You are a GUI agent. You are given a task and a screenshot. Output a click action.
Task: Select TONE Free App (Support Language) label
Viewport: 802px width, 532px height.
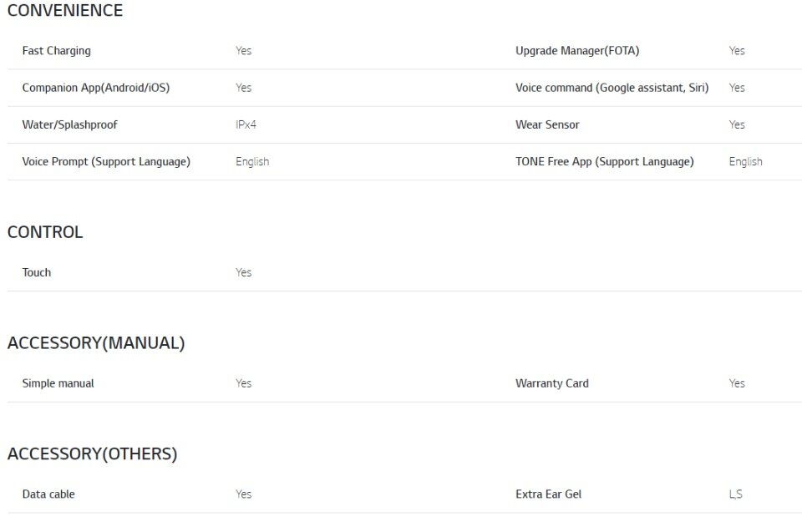pos(605,162)
